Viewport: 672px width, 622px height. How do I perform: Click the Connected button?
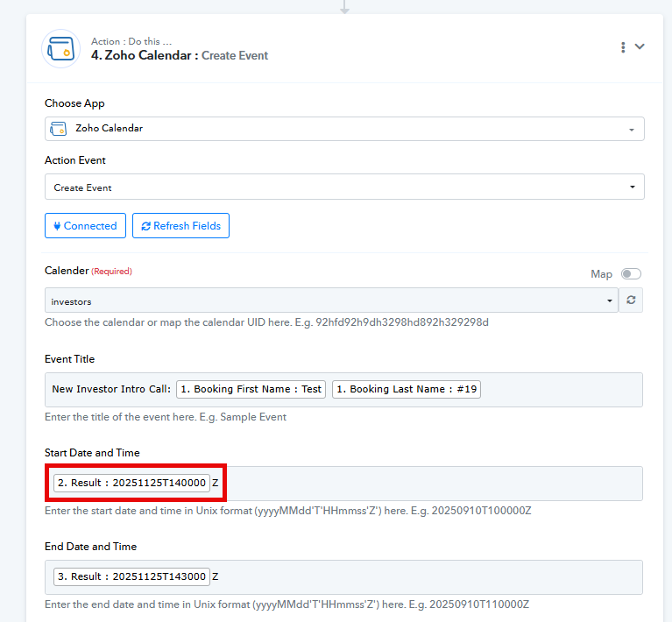pos(85,226)
